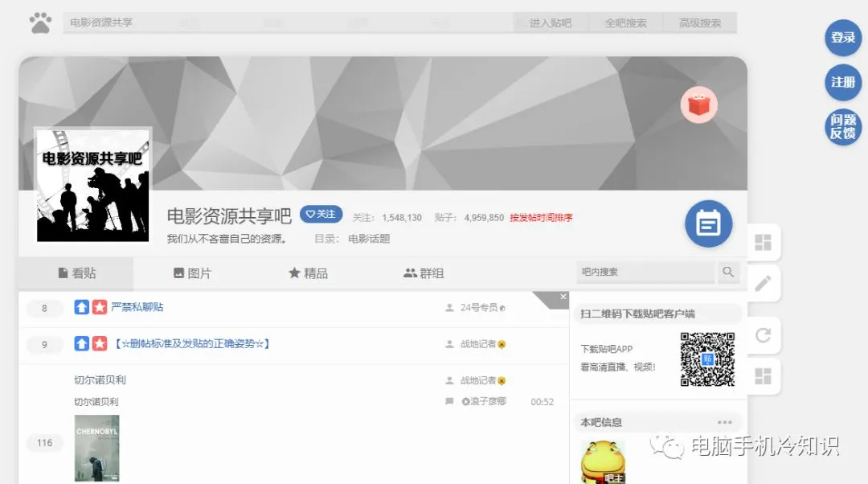Click the 注册 round button
Viewport: 868px width, 484px height.
pos(842,83)
